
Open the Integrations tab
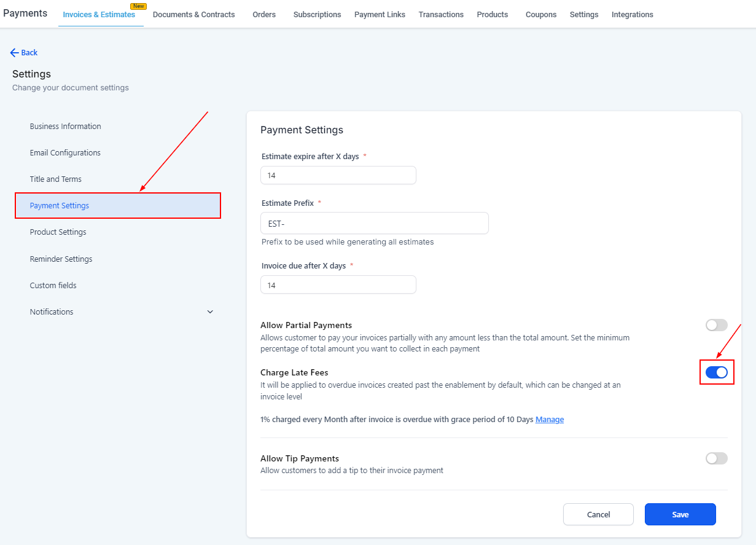(x=632, y=14)
